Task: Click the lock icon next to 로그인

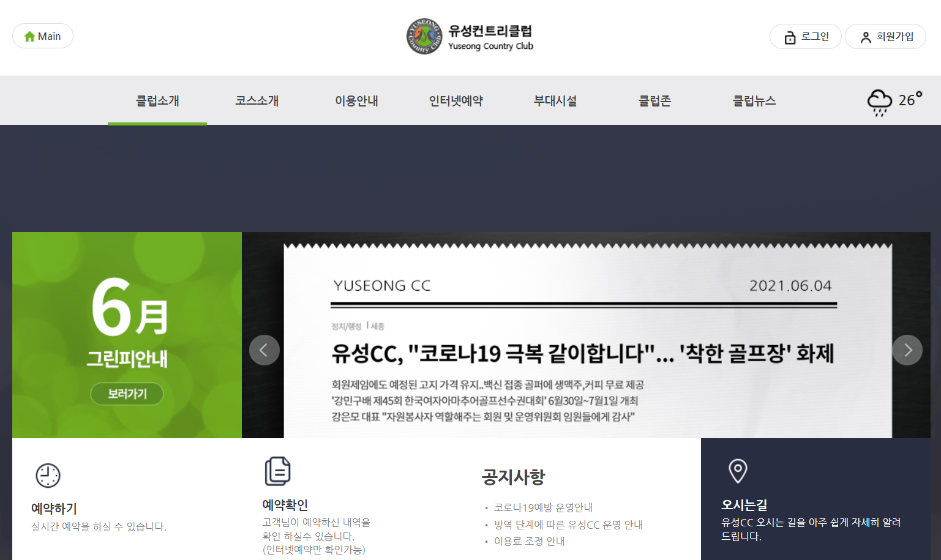Action: [x=790, y=37]
